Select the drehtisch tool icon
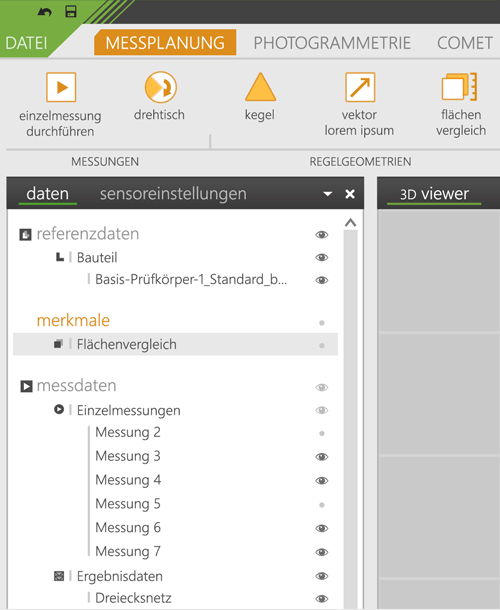Screen dimensions: 500x610 point(160,86)
